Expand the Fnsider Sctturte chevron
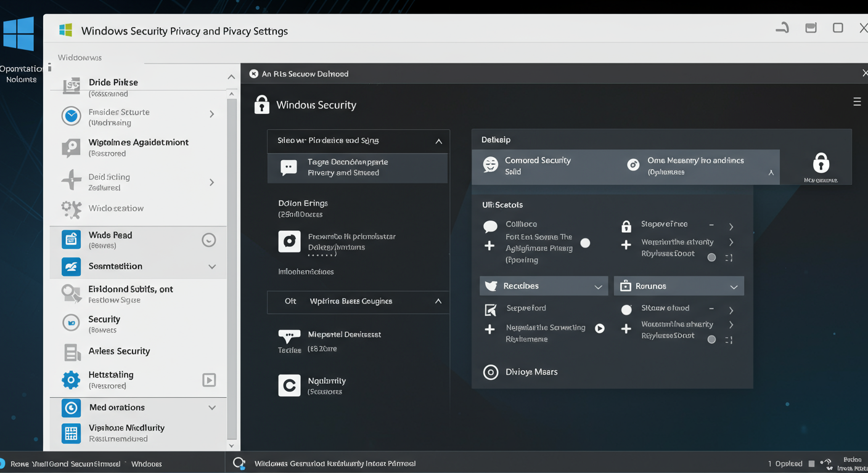 212,115
